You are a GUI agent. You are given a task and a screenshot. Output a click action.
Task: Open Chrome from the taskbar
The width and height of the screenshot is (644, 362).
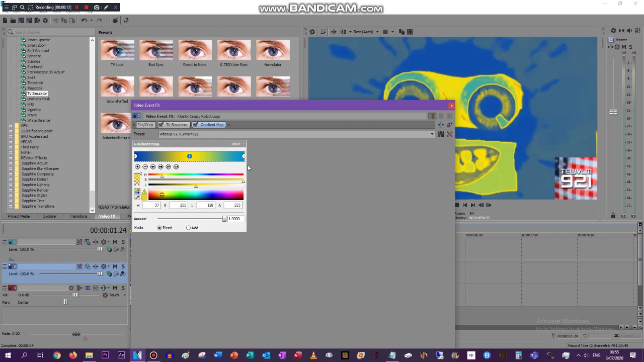click(x=57, y=355)
